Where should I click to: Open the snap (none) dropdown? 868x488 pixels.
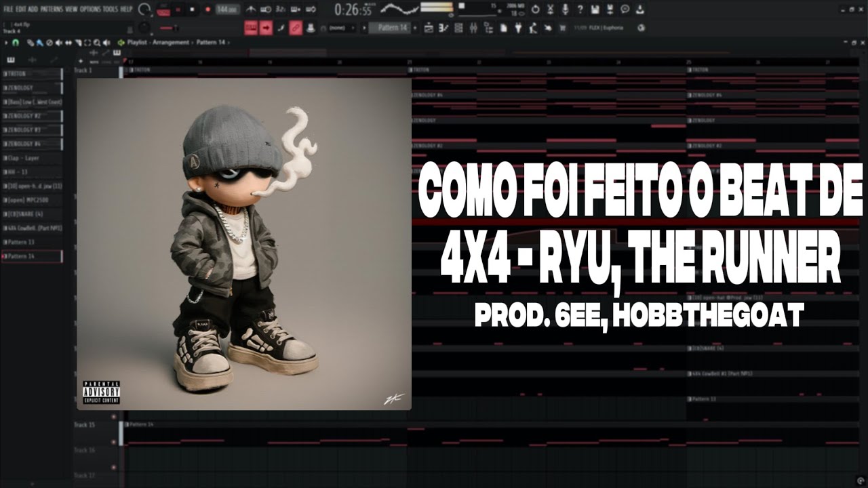340,28
